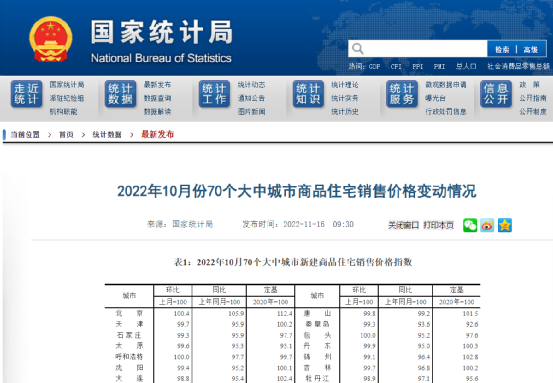Click hot keyword PPI
This screenshot has height=383, width=553.
418,66
